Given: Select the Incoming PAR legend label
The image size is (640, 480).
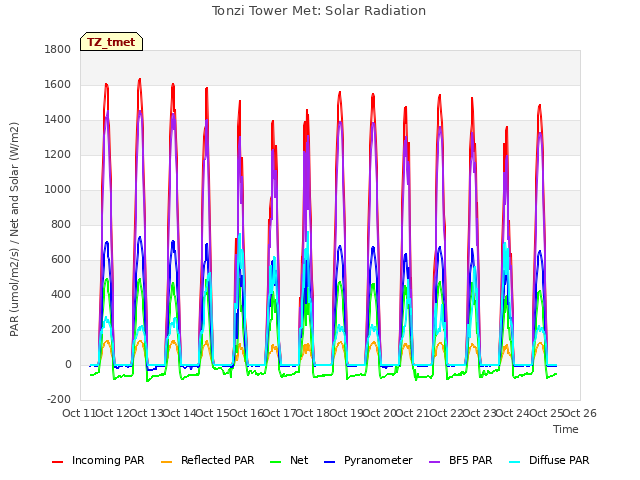Looking at the screenshot, I should point(108,460).
